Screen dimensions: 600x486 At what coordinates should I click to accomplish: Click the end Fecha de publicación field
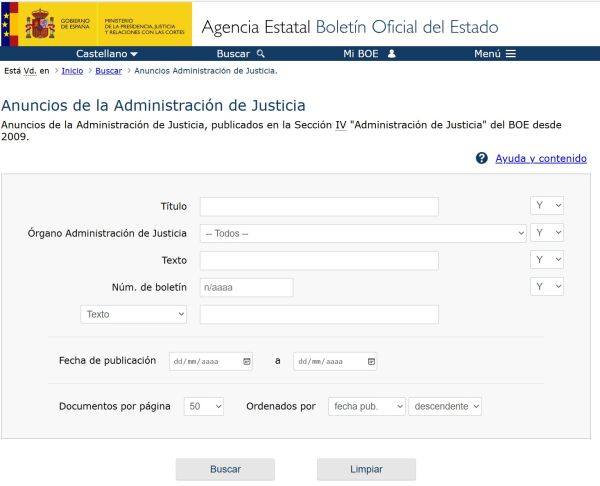click(335, 361)
